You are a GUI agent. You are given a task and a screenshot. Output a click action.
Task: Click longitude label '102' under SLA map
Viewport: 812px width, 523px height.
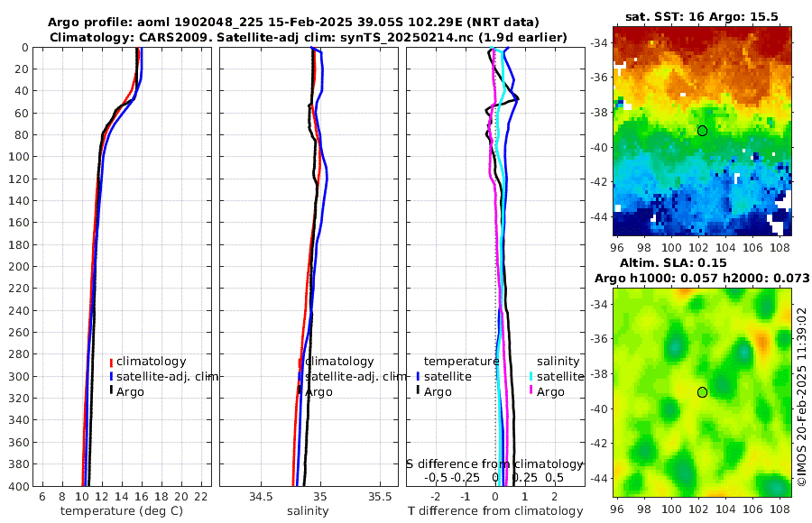(698, 509)
